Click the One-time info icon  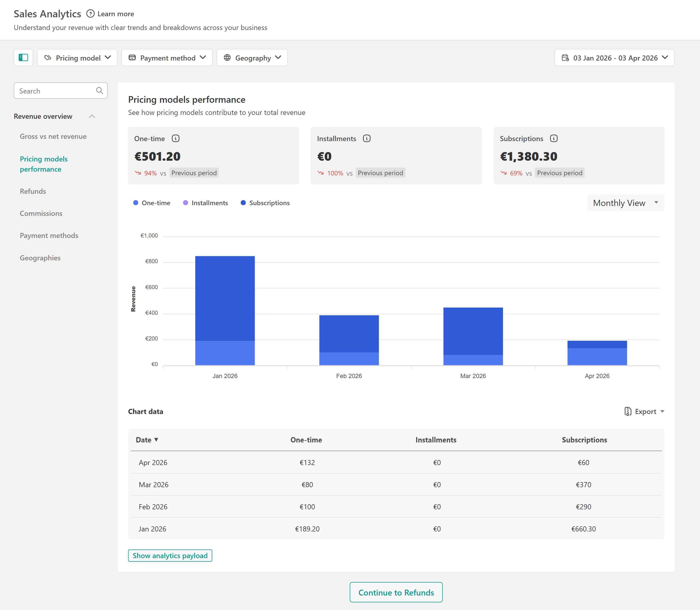tap(176, 139)
